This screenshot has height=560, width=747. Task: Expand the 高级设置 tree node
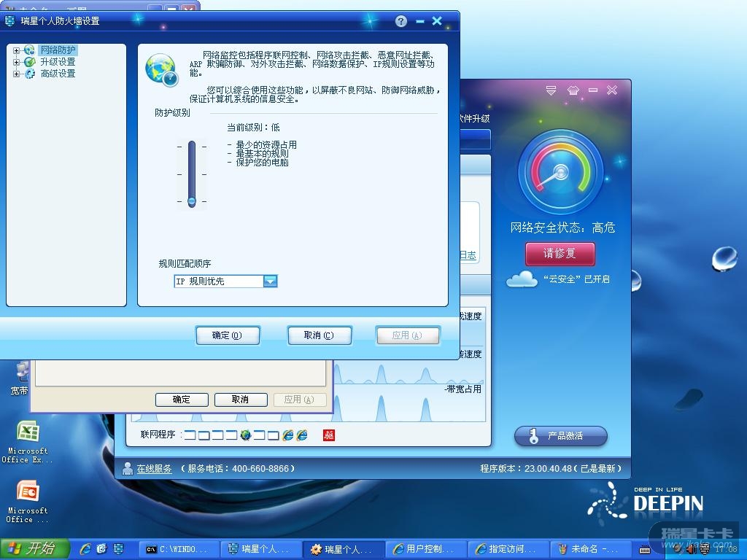(16, 74)
